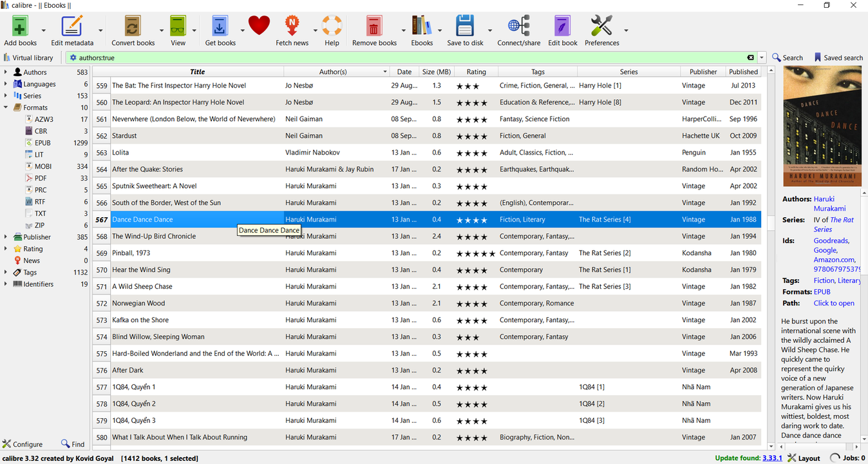Screen dimensions: 868x464
Task: Sort by Rating column header
Action: coord(476,72)
